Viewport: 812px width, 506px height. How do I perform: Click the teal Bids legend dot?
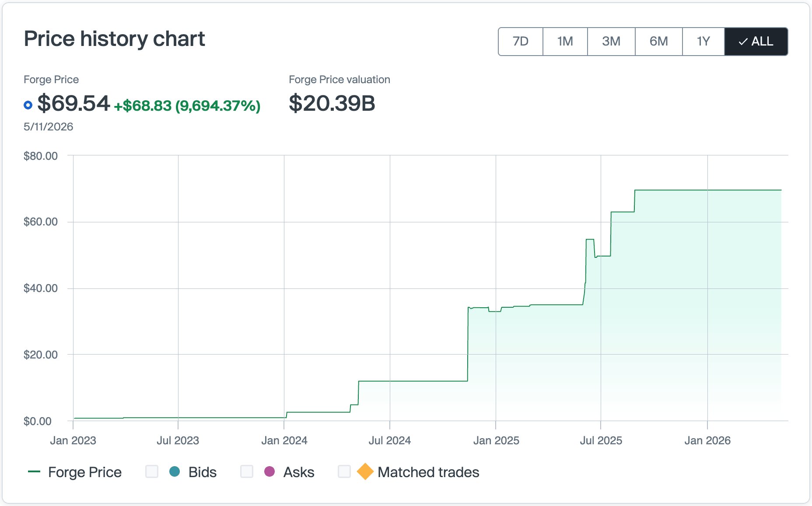click(x=175, y=471)
